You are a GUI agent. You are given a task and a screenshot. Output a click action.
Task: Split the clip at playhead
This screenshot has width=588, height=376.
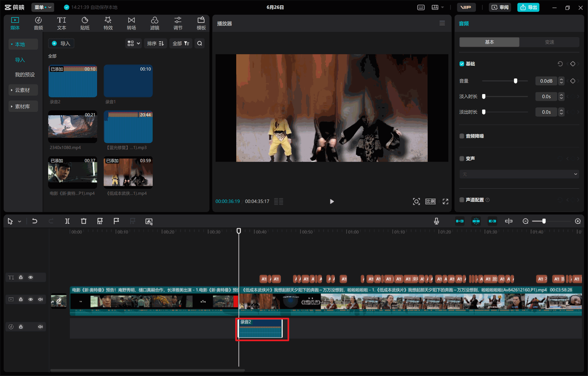(67, 221)
